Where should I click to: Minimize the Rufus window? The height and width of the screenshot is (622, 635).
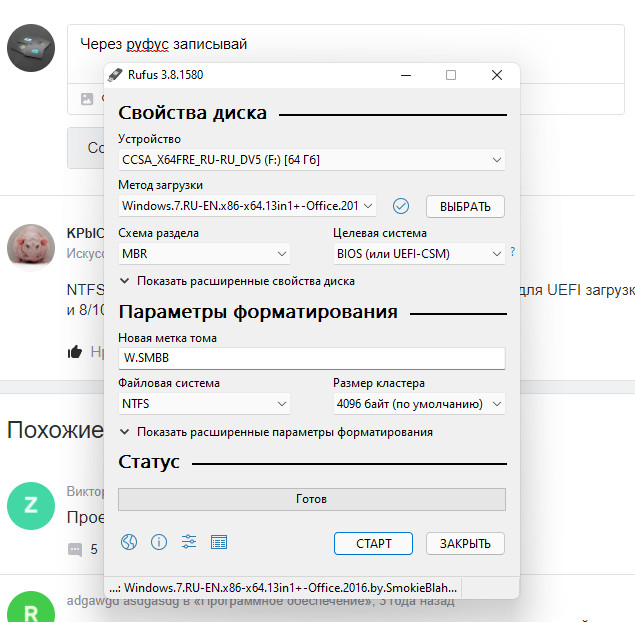click(x=406, y=75)
